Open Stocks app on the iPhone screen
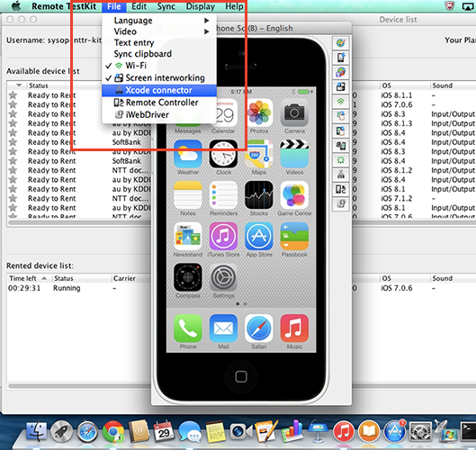This screenshot has height=450, width=476. (x=259, y=195)
